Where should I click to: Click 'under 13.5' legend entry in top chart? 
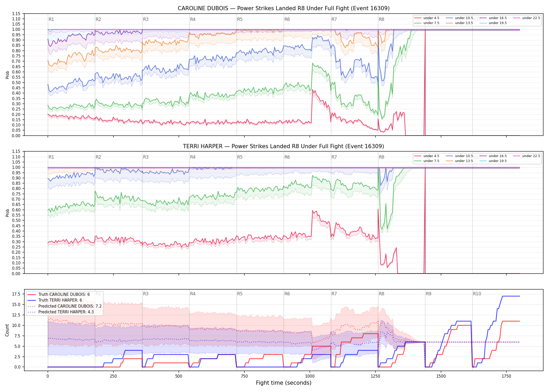460,23
